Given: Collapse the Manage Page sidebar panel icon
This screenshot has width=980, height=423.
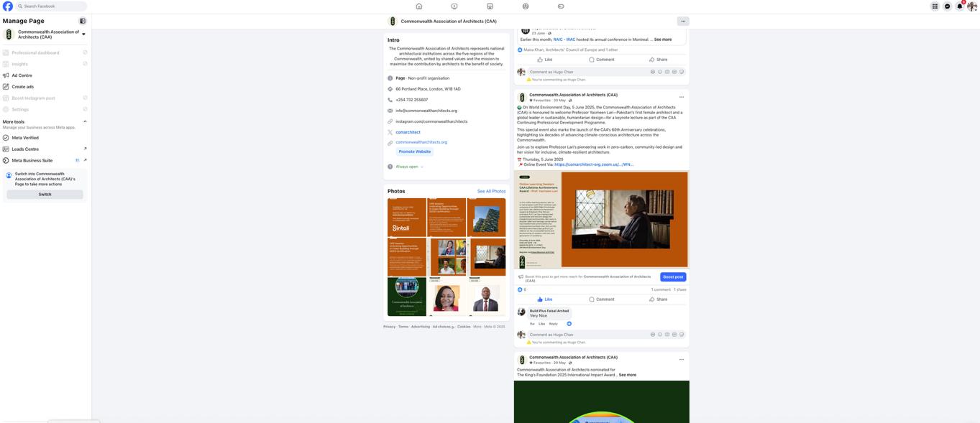Looking at the screenshot, I should pyautogui.click(x=83, y=22).
